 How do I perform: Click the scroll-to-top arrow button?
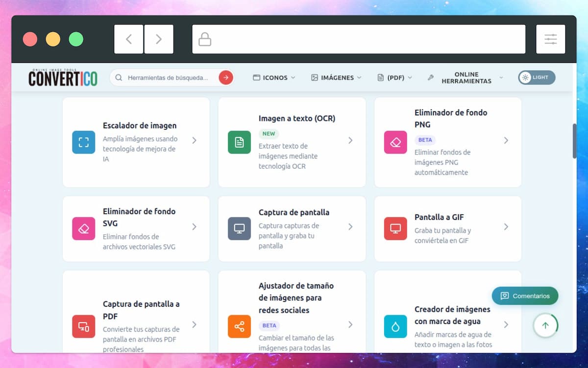(x=545, y=325)
